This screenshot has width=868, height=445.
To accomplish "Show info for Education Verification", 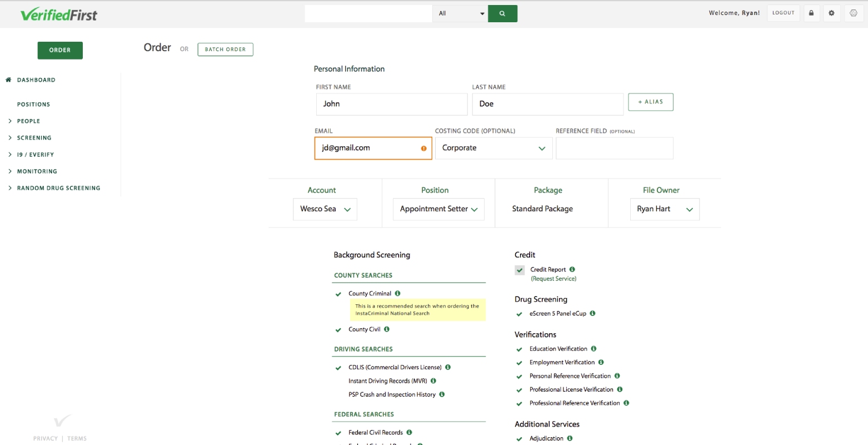I will pyautogui.click(x=593, y=349).
